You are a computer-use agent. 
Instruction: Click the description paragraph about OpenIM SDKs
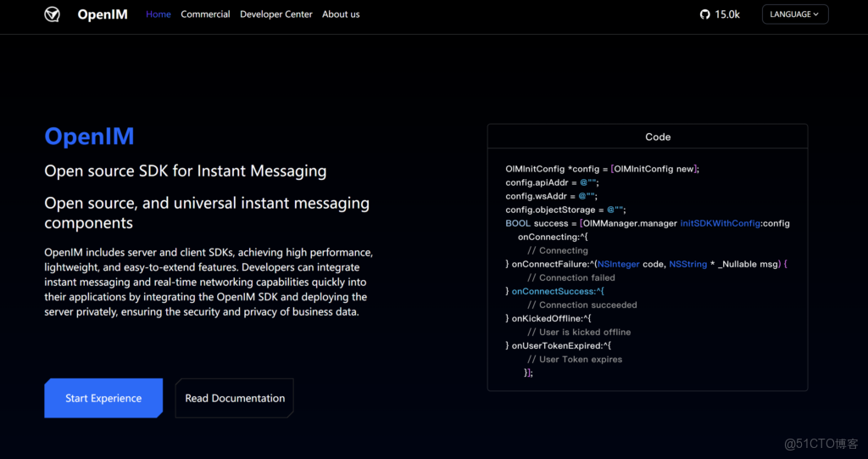[208, 283]
